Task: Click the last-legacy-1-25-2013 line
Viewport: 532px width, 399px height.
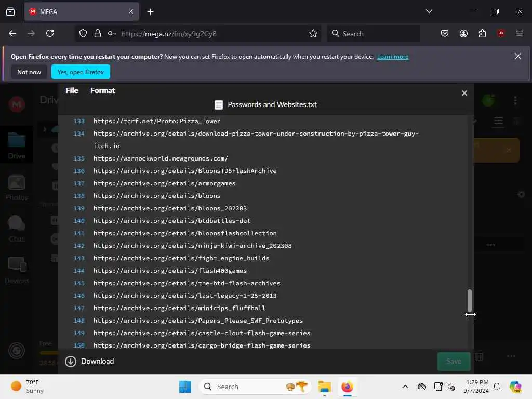Action: (185, 296)
